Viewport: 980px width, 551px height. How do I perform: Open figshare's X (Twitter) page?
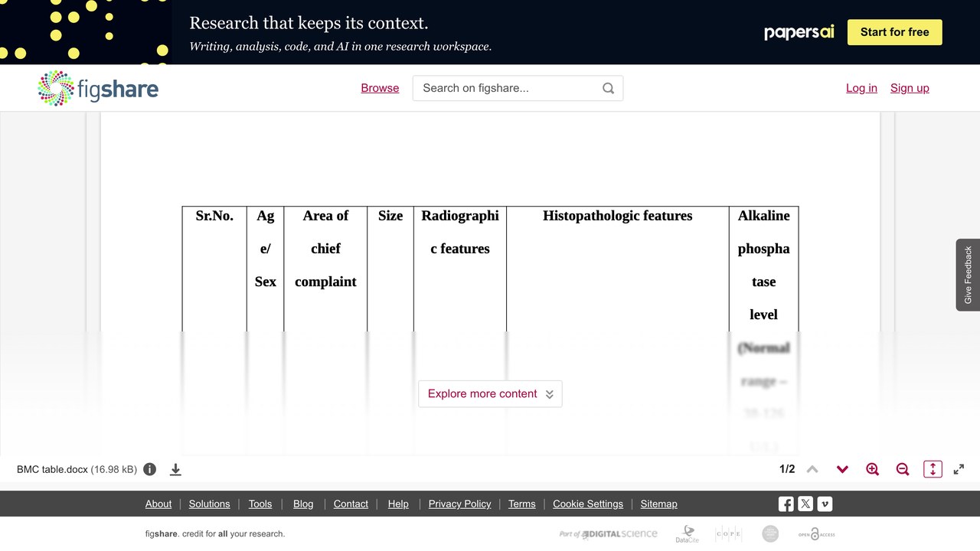805,504
